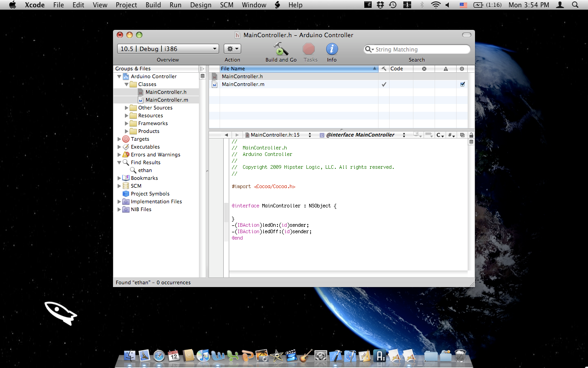This screenshot has height=368, width=588.
Task: Open the breakpoints popup in navigation bar
Action: 429,135
